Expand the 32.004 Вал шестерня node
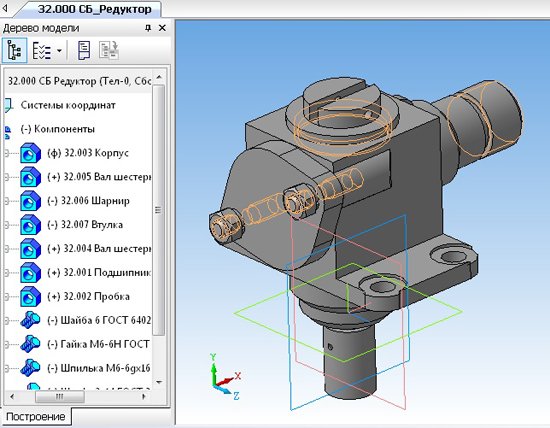The width and height of the screenshot is (550, 428). [x=7, y=249]
